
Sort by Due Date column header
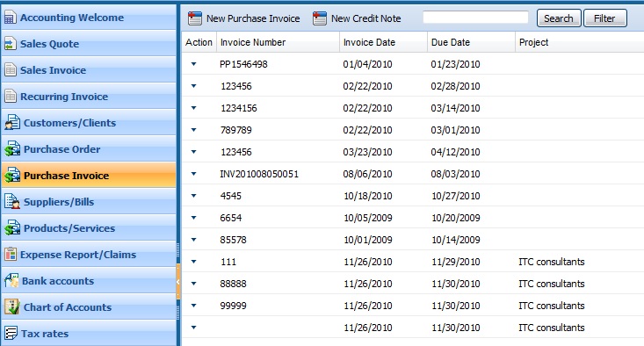point(472,42)
